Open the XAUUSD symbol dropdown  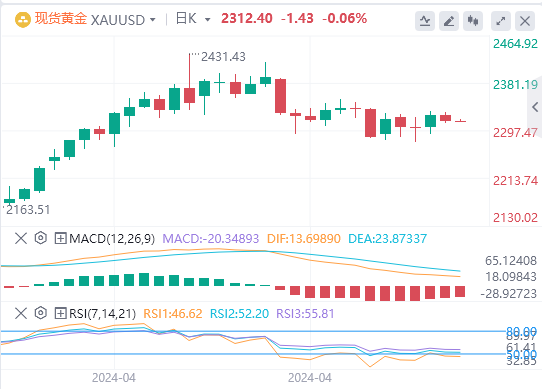152,20
